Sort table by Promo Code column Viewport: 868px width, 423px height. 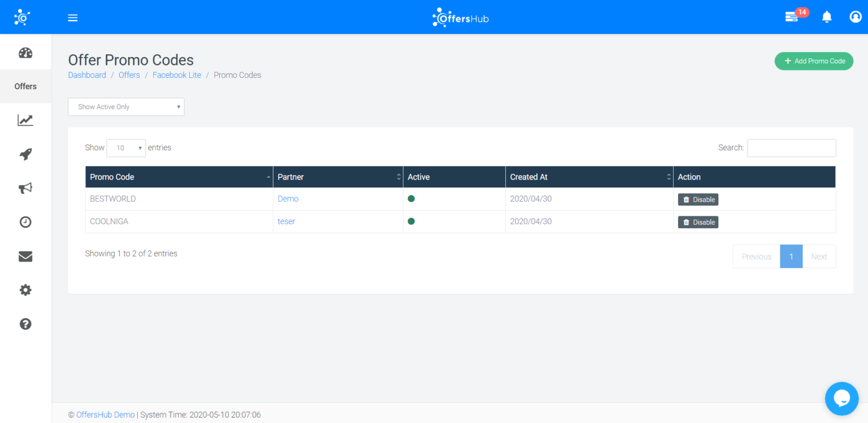click(179, 177)
